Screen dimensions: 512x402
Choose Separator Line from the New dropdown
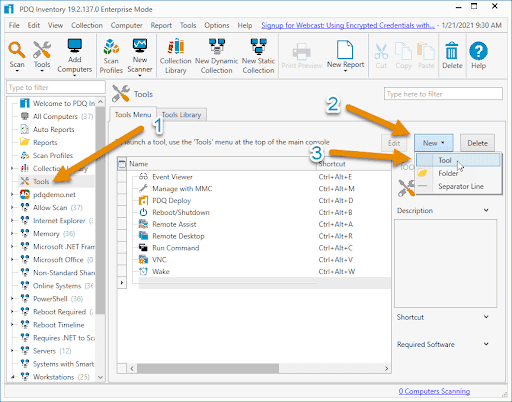[458, 186]
